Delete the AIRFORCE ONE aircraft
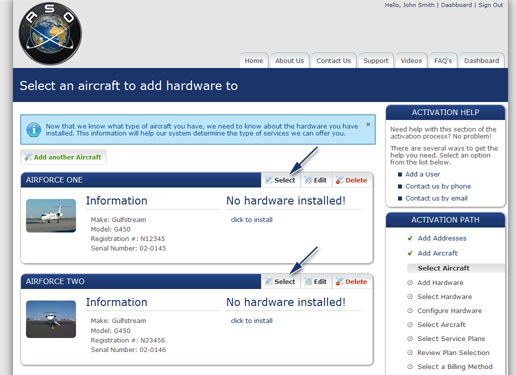The width and height of the screenshot is (516, 375). pos(352,180)
